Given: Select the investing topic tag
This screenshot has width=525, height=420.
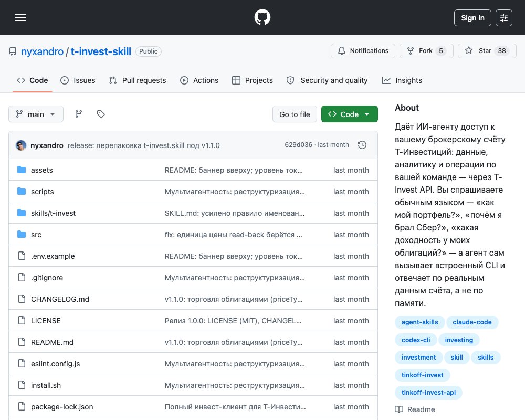Looking at the screenshot, I should coord(459,340).
